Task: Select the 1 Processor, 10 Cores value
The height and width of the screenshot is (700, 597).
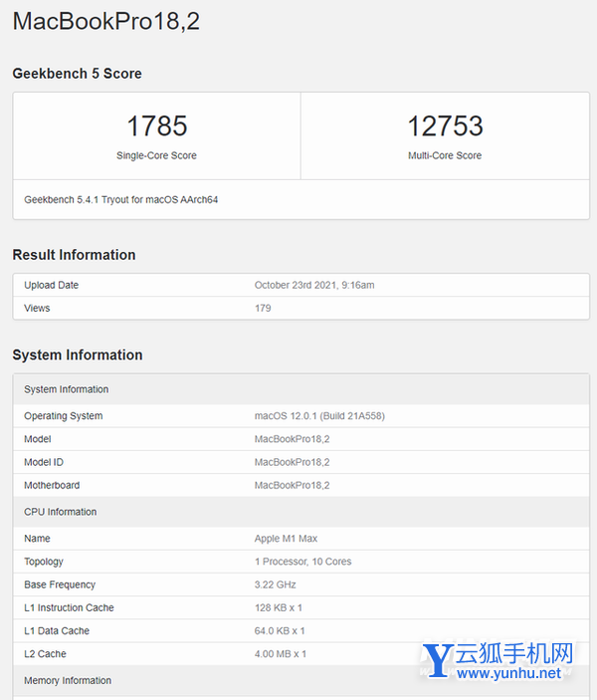Action: click(x=302, y=562)
